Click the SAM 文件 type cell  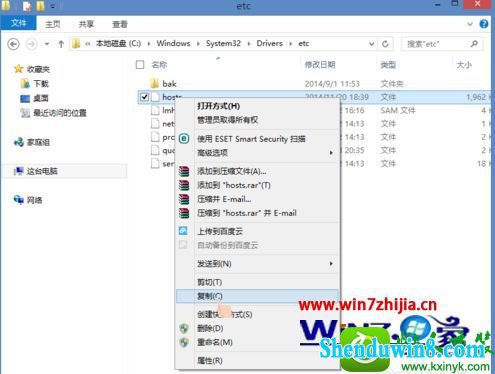click(x=398, y=110)
